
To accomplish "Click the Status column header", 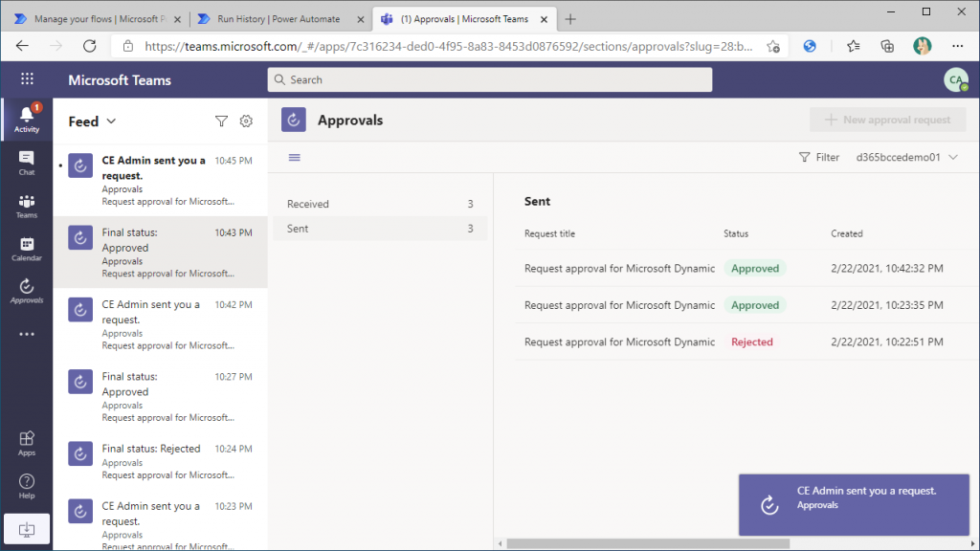I will [736, 233].
